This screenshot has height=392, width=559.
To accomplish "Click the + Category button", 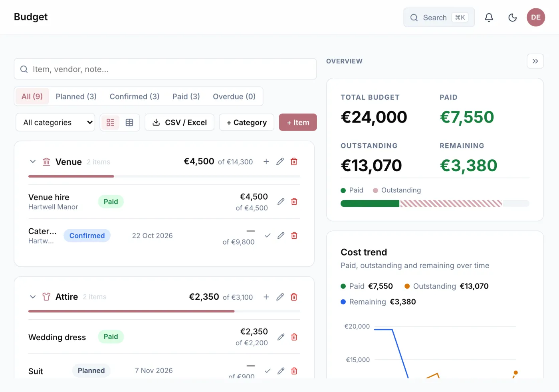I will point(247,123).
